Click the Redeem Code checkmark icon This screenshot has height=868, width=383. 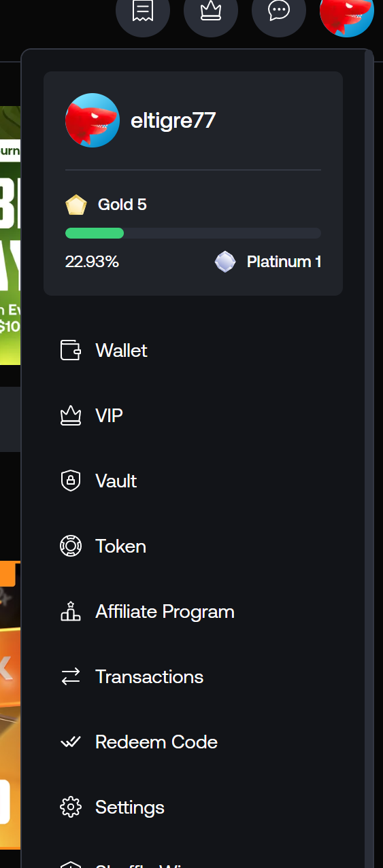tap(71, 742)
